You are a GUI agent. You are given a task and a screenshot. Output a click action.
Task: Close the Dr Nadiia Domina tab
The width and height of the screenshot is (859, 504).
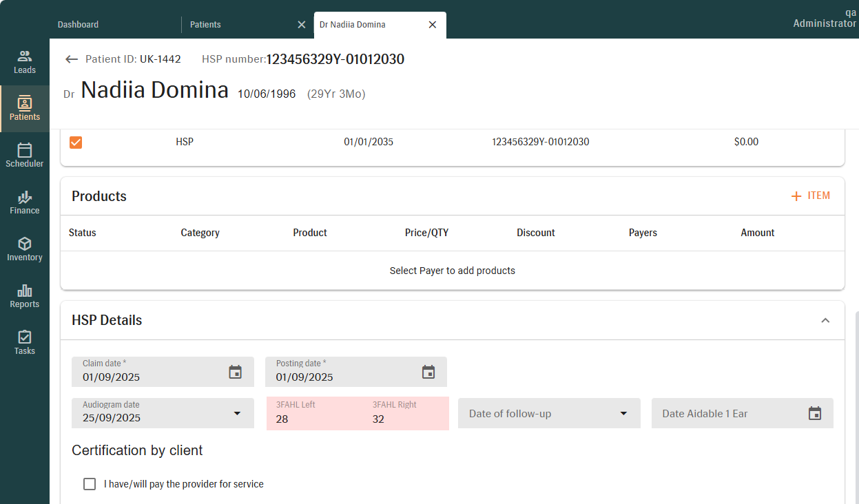(x=433, y=25)
